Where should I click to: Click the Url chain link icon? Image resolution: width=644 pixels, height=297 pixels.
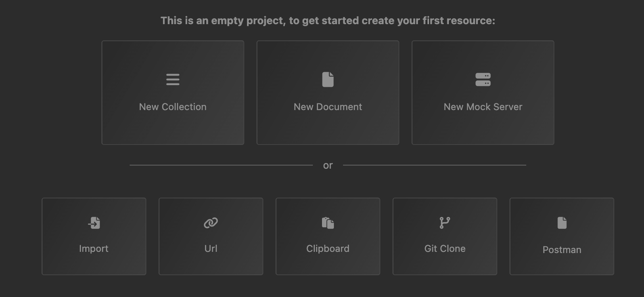[211, 223]
